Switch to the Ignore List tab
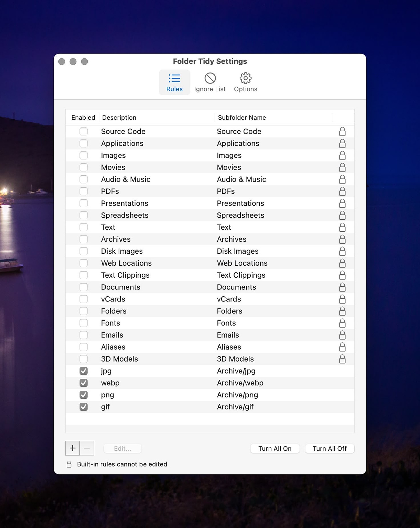Screen dimensions: 420x528 coord(210,82)
